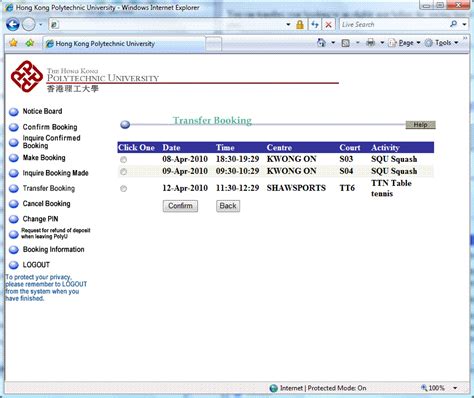Open the Tools menu
The height and width of the screenshot is (398, 474).
click(x=442, y=43)
